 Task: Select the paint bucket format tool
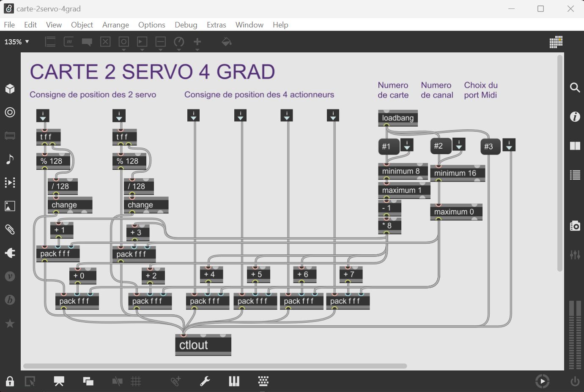pos(227,42)
